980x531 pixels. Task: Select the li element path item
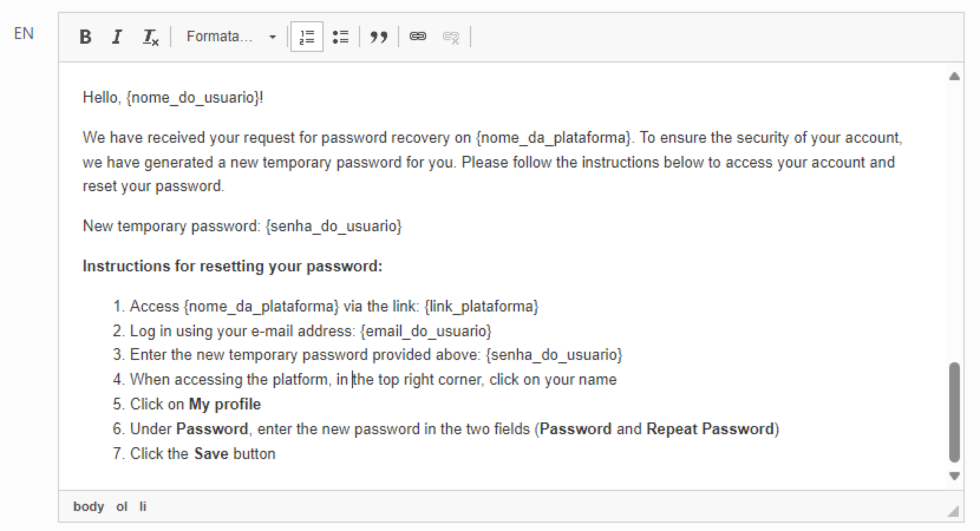pyautogui.click(x=143, y=506)
